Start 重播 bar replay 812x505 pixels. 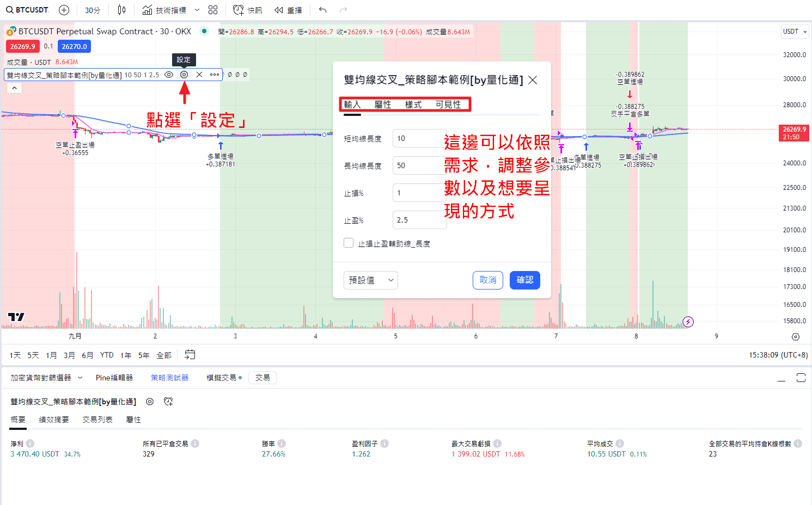(x=288, y=10)
